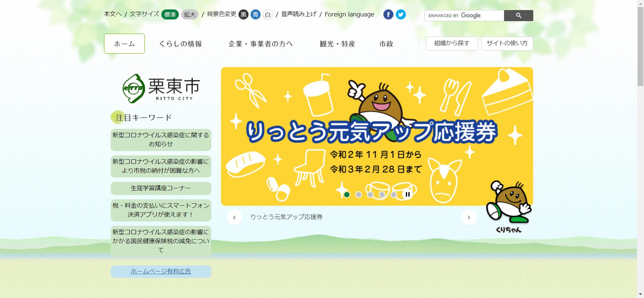644x298 pixels.
Task: Open the city's Twitter page icon
Action: [400, 14]
